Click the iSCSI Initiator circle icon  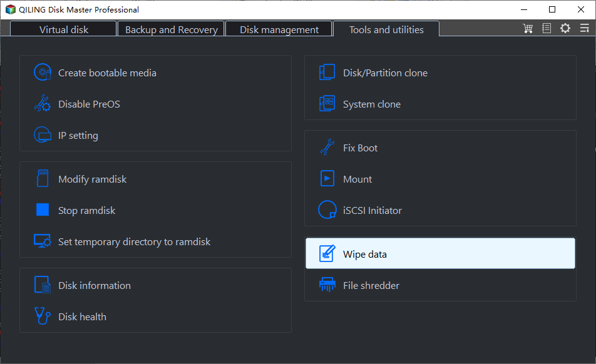point(327,210)
